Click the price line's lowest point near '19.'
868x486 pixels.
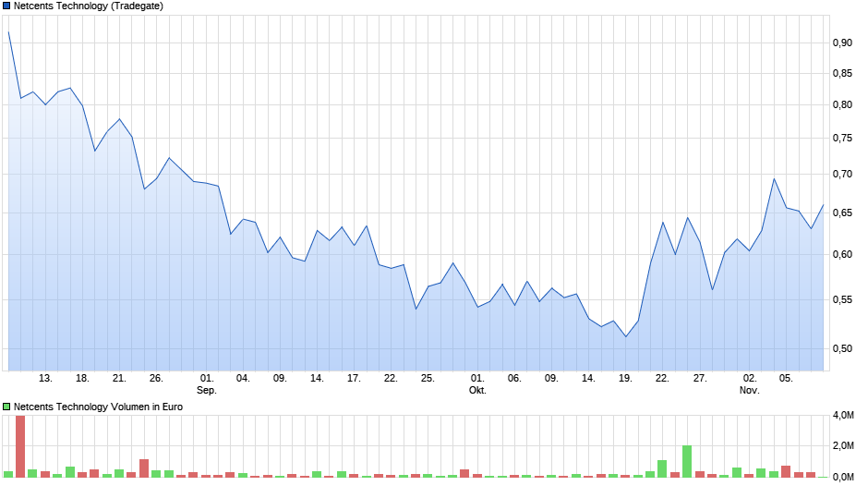point(626,336)
